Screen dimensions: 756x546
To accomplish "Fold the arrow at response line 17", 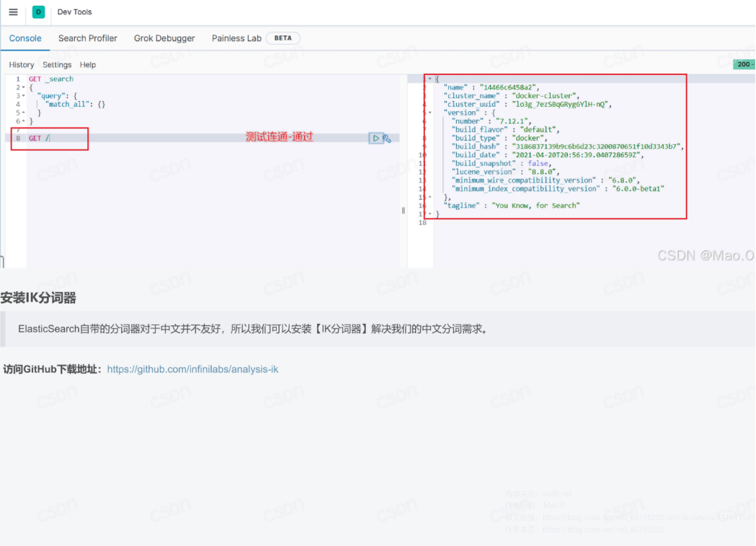I will (x=430, y=213).
